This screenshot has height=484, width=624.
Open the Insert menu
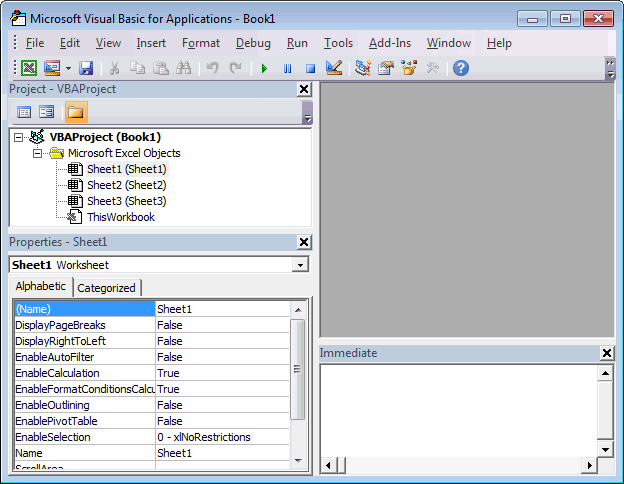[x=151, y=43]
